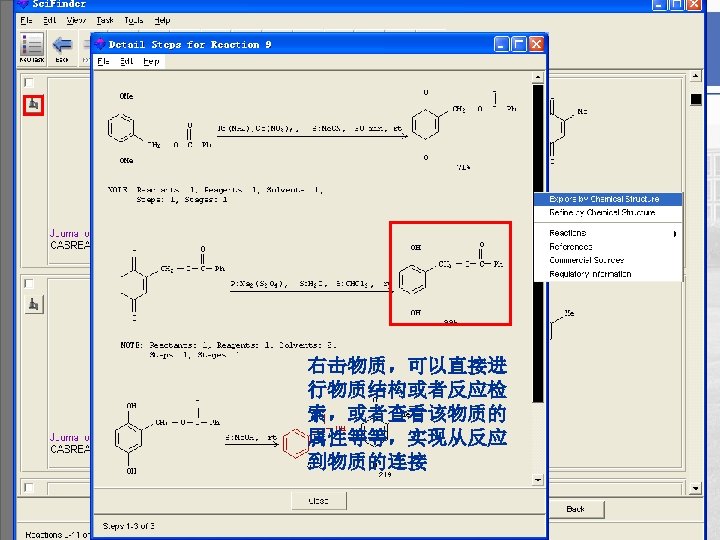Click the dark scroll thumb in the dialog

pos(538,243)
